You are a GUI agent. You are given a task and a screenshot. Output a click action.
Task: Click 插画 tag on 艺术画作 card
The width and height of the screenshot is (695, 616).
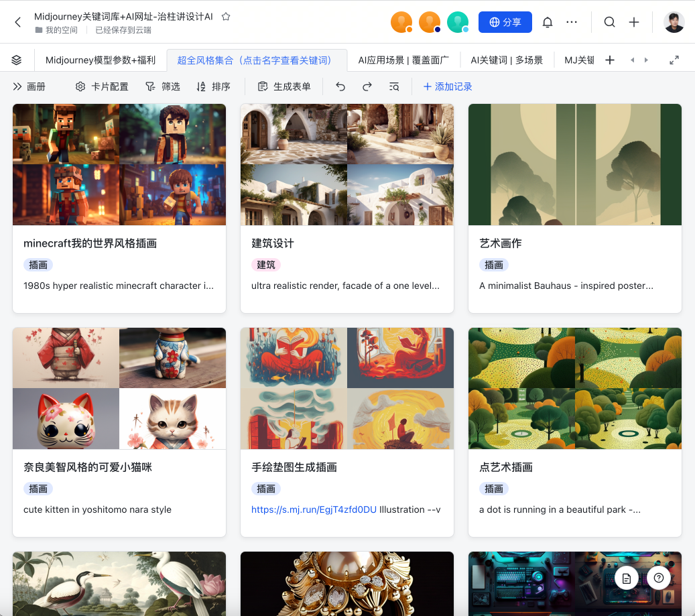494,265
